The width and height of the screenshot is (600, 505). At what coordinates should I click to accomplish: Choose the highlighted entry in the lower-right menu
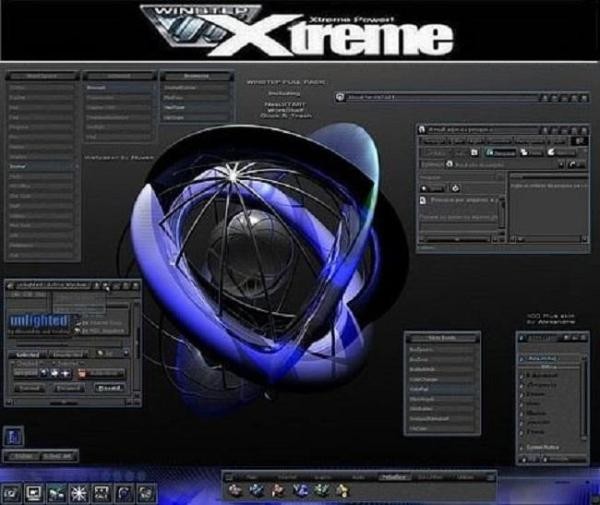click(x=442, y=389)
